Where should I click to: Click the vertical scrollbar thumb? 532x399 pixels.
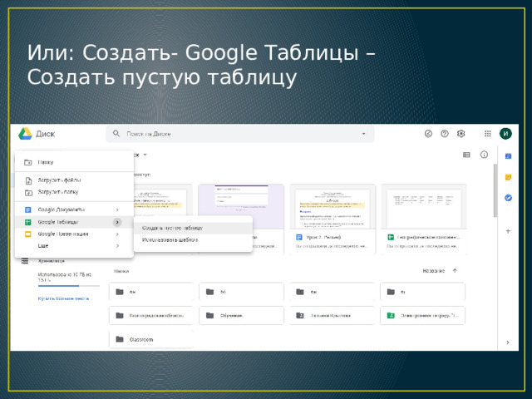pos(495,190)
